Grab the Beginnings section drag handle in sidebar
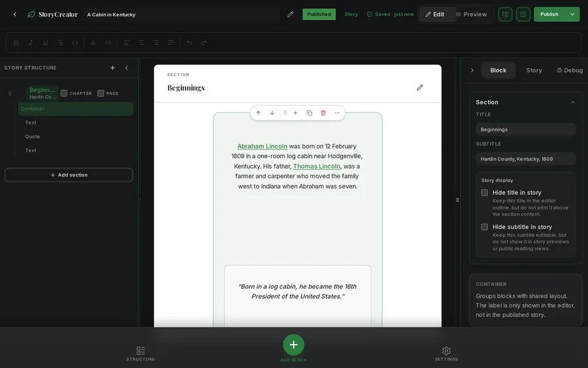Image resolution: width=588 pixels, height=368 pixels. pyautogui.click(x=10, y=93)
